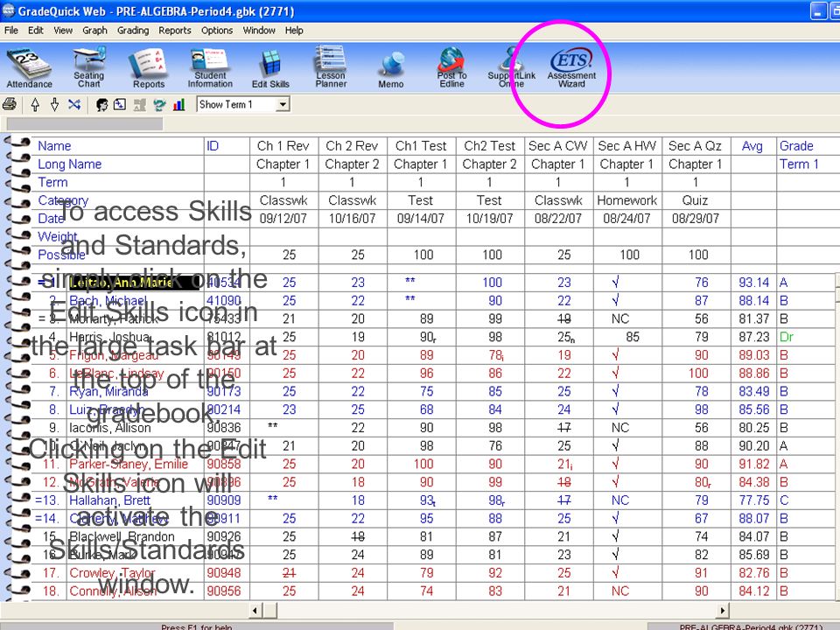The width and height of the screenshot is (840, 630).
Task: Click the Quiz category cell
Action: (695, 200)
